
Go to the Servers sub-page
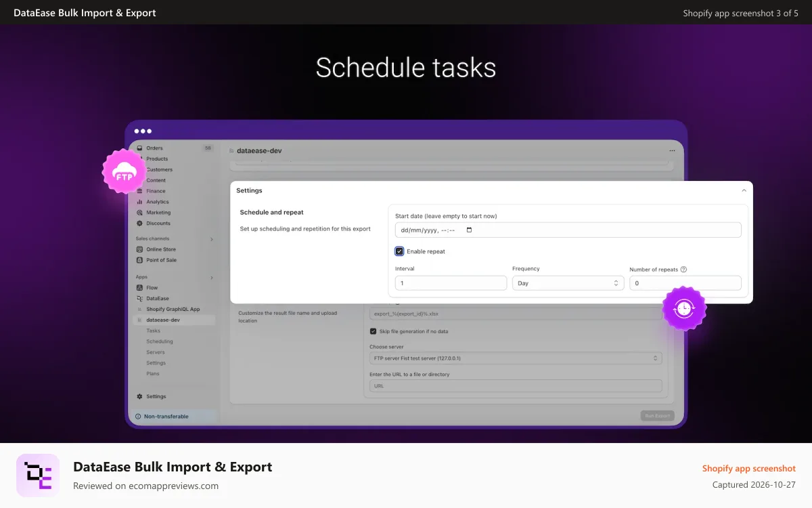tap(156, 352)
